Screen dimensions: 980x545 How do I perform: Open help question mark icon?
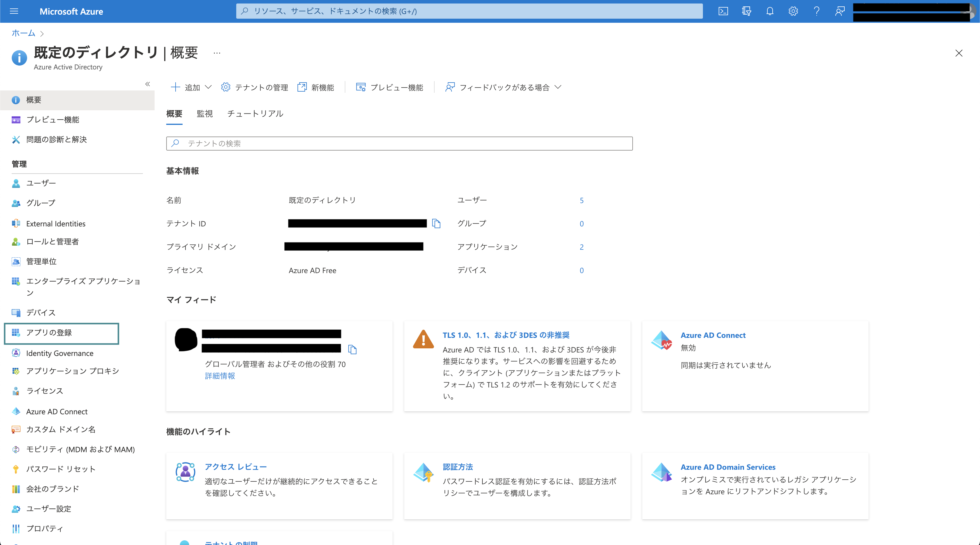[x=816, y=11]
